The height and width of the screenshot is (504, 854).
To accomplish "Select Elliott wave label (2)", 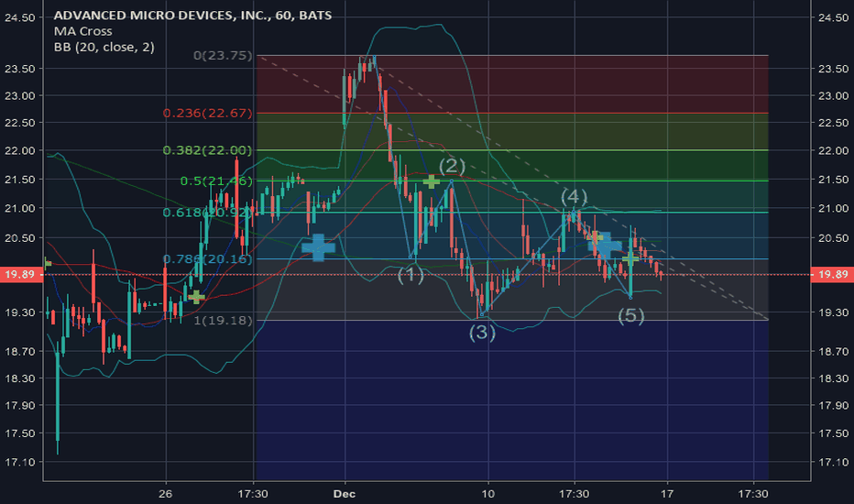I will coord(452,166).
